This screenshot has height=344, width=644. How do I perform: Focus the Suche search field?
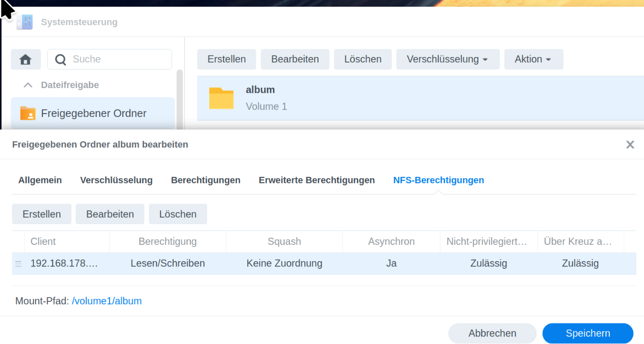pos(110,59)
